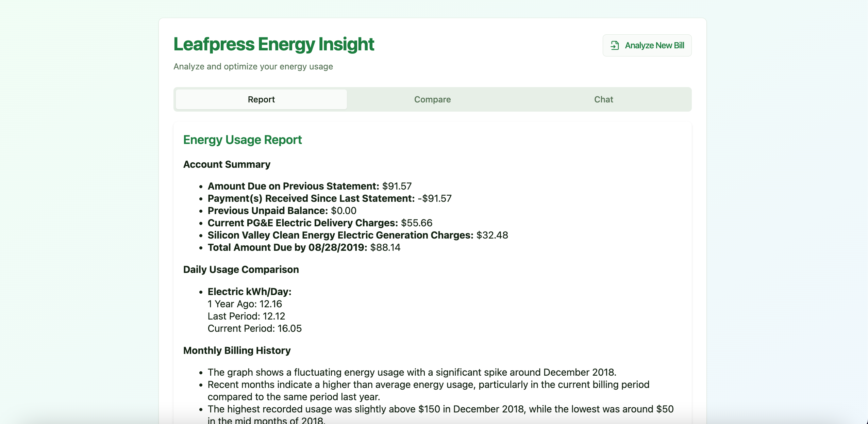Click the Account Summary heading
Screen dimensions: 868x424
click(x=227, y=164)
